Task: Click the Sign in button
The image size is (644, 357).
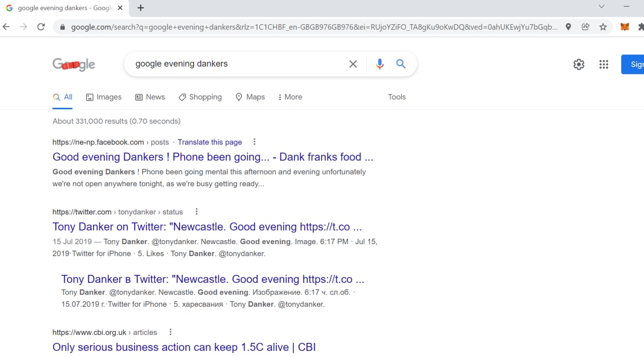Action: tap(633, 64)
